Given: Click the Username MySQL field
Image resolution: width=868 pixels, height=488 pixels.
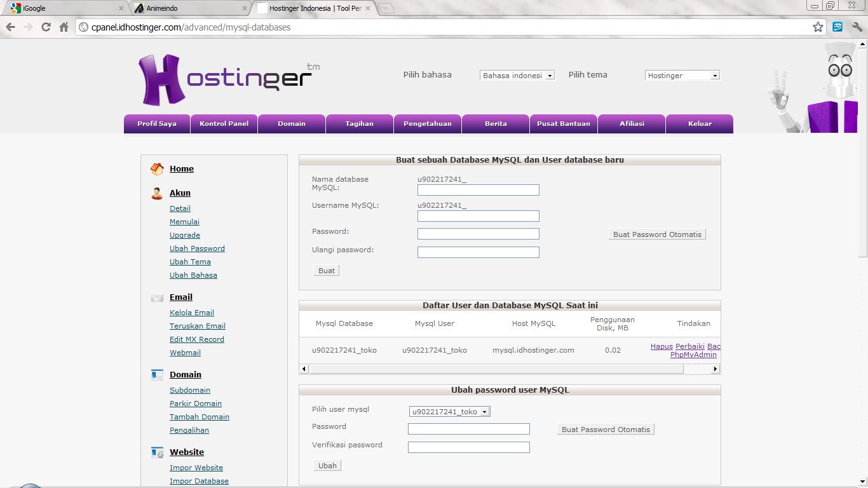Looking at the screenshot, I should pyautogui.click(x=478, y=216).
